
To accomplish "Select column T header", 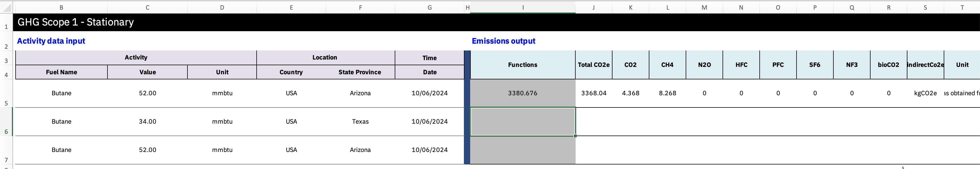I will coord(962,7).
